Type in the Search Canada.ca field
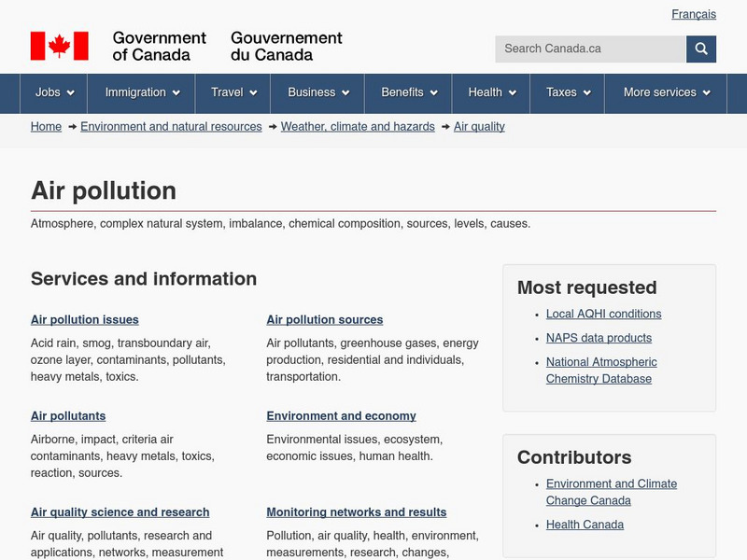The image size is (747, 560). point(590,49)
